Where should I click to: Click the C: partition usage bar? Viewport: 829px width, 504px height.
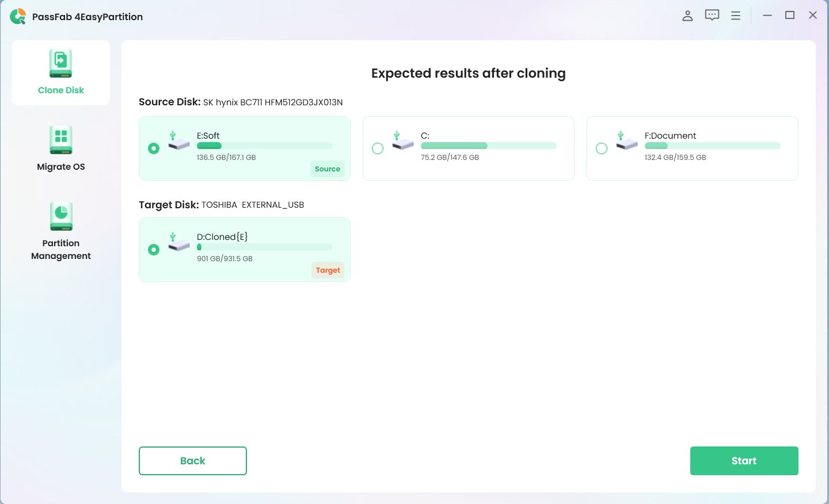click(488, 146)
